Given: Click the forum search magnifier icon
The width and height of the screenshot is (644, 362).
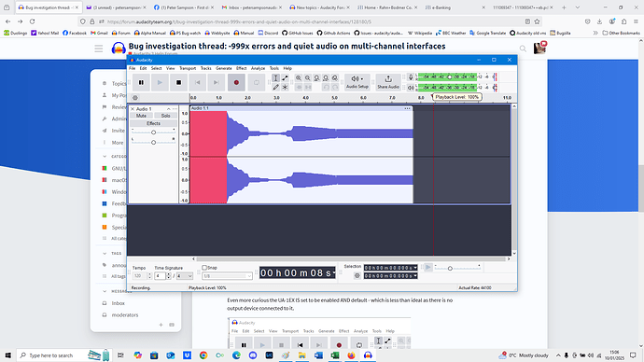Looking at the screenshot, I should click(x=523, y=49).
